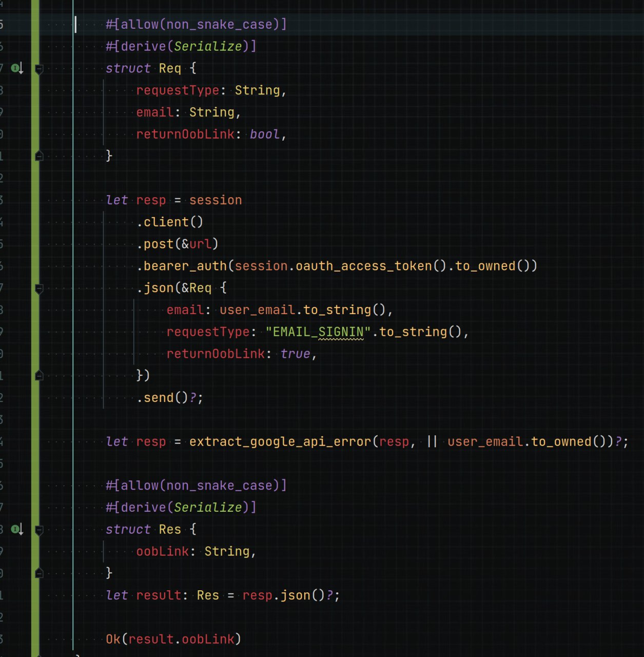Click the bearer_auth method name
This screenshot has width=644, height=657.
[185, 266]
